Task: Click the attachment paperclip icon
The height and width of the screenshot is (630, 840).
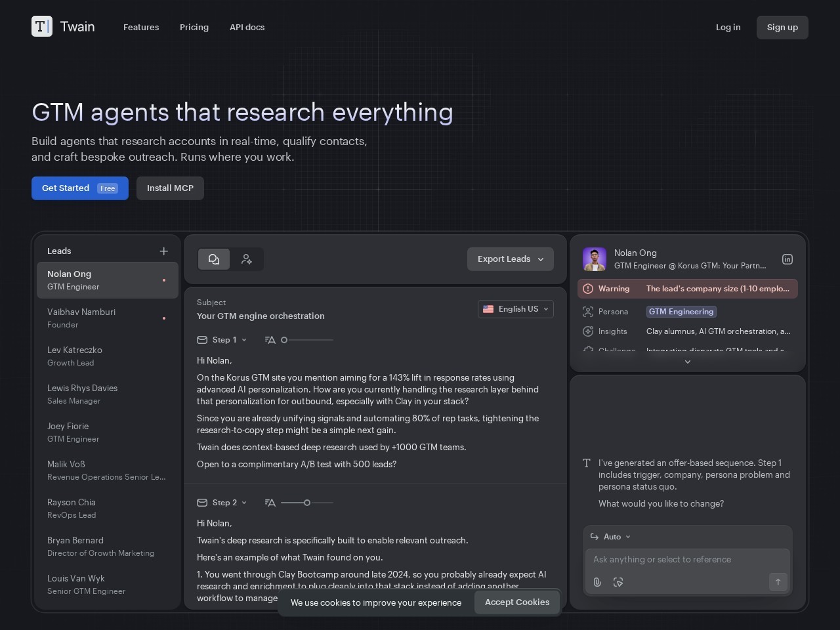Action: coord(597,582)
